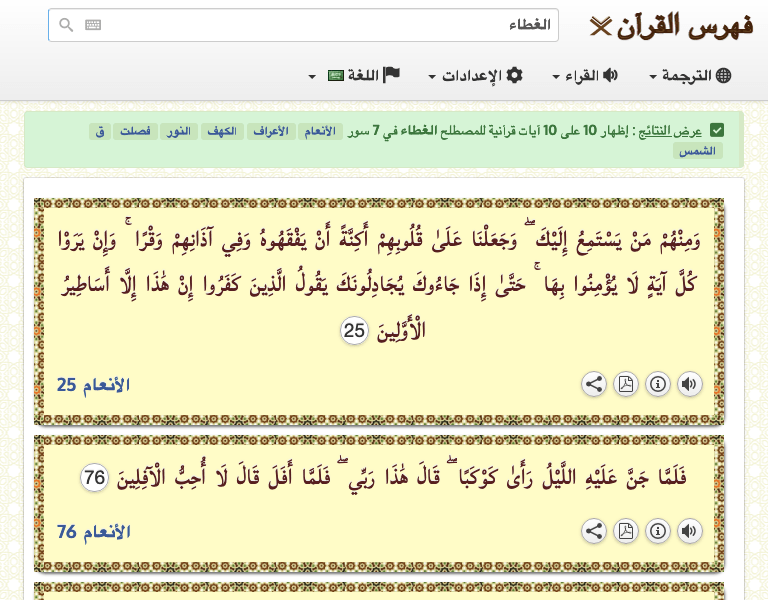The image size is (768, 600).
Task: Export Al-An'am verse 25 as PDF
Action: (626, 384)
